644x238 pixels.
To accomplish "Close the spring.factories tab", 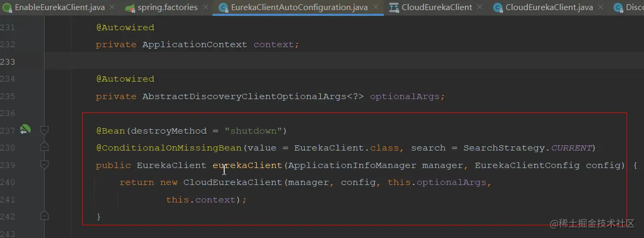I will pos(205,7).
